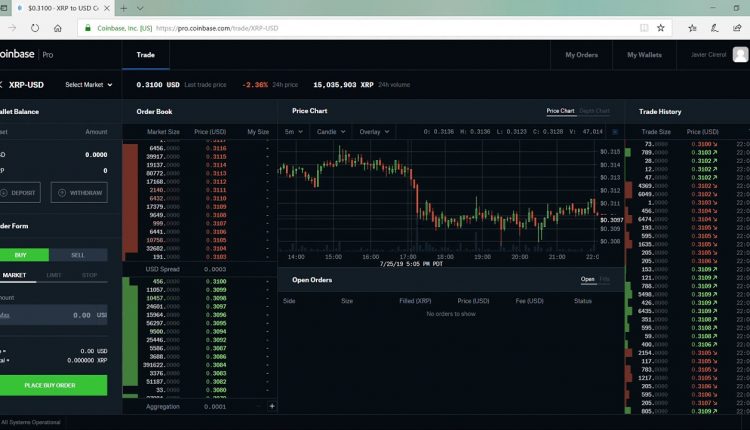Click the -2.38% 24h price change
This screenshot has height=430, width=750.
click(254, 85)
